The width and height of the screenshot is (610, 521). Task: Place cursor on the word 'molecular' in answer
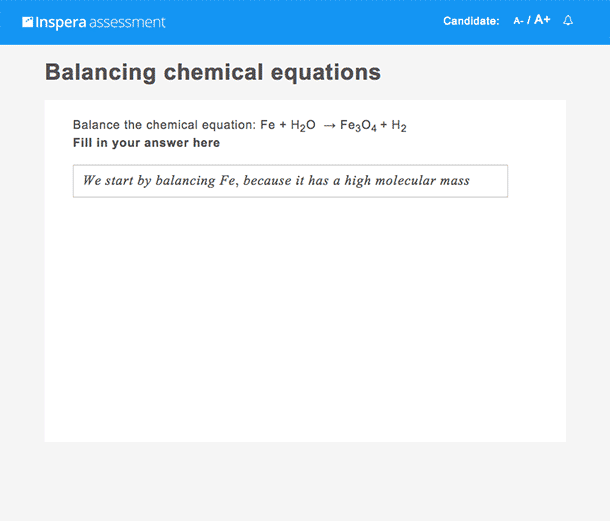[405, 181]
